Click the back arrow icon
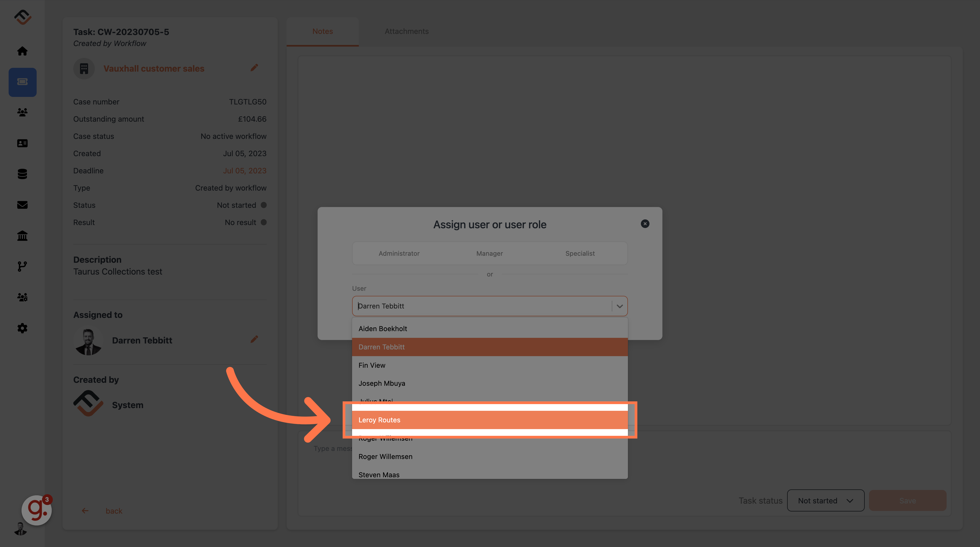 (85, 511)
